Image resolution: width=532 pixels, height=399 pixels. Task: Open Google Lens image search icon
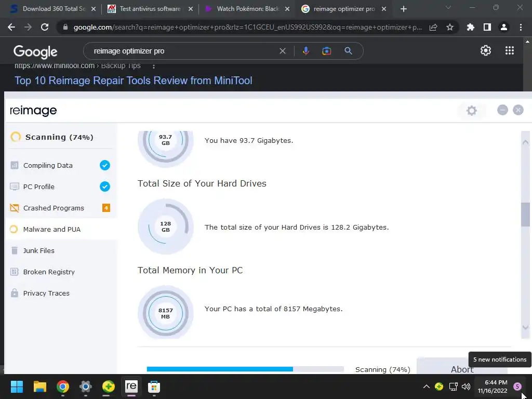326,51
